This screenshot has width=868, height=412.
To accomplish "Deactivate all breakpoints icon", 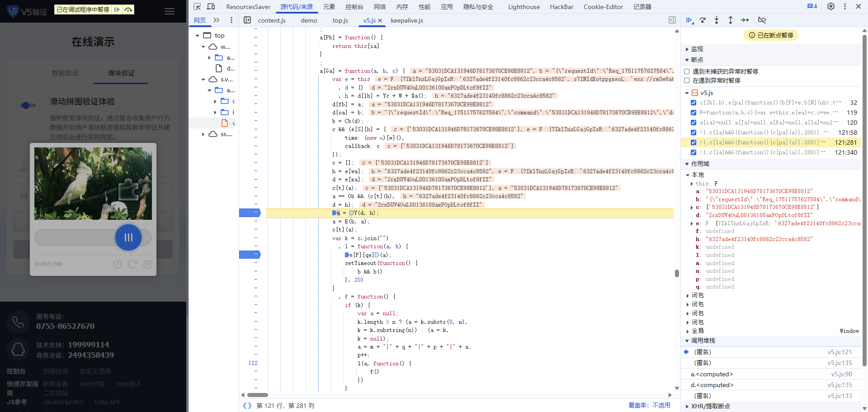I will coord(762,20).
